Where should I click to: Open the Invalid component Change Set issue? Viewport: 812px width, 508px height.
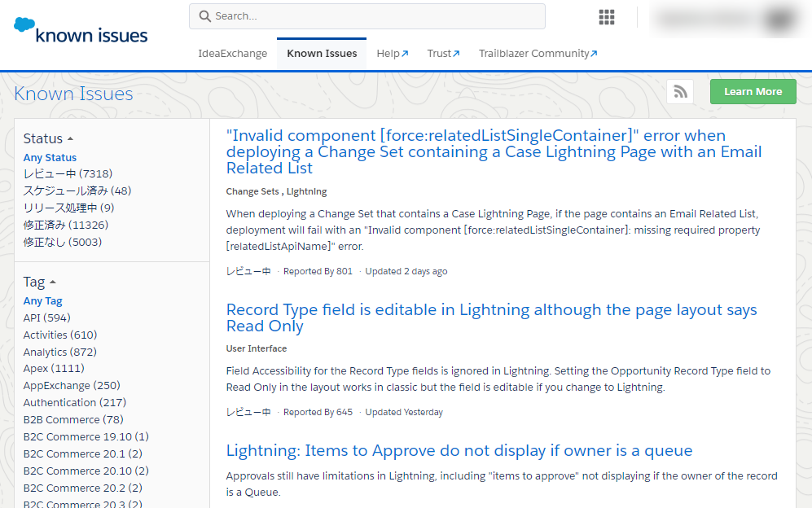494,151
